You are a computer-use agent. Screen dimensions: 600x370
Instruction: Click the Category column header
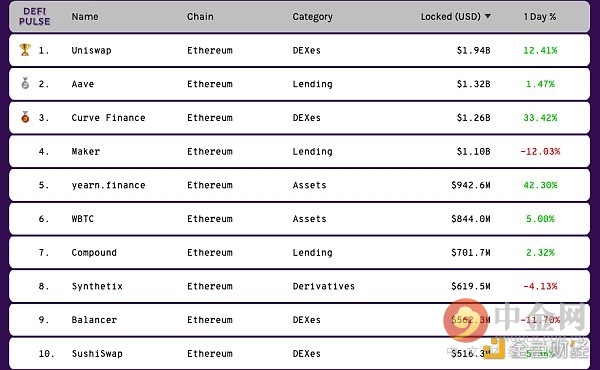312,17
